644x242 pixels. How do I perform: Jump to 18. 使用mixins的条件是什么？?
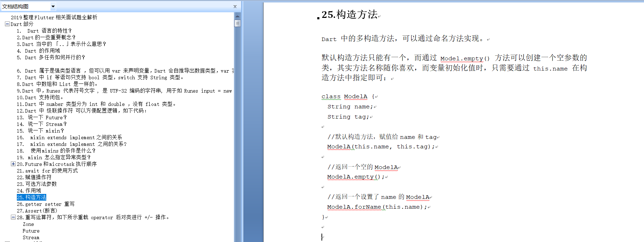[x=56, y=150]
